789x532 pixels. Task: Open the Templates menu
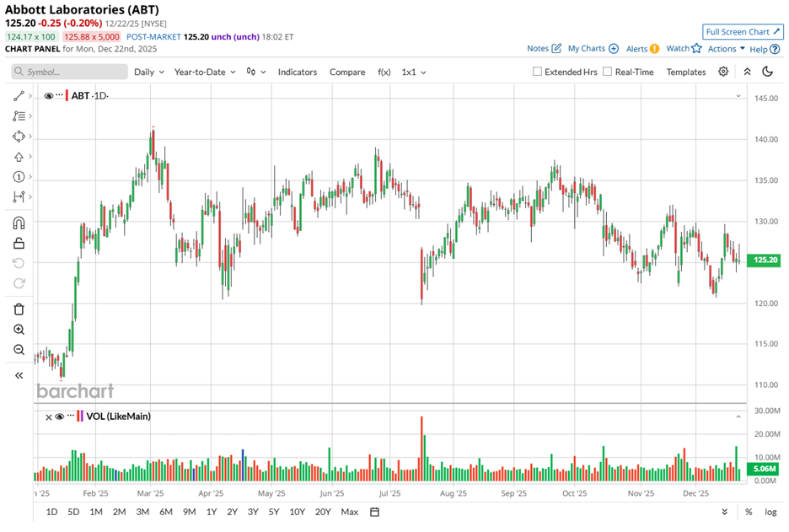click(x=686, y=72)
